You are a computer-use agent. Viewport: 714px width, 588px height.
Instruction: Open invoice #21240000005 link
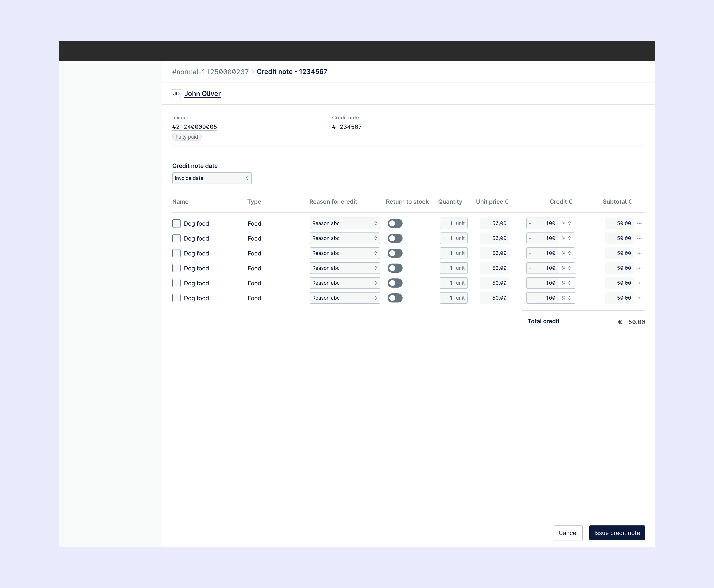tap(195, 127)
